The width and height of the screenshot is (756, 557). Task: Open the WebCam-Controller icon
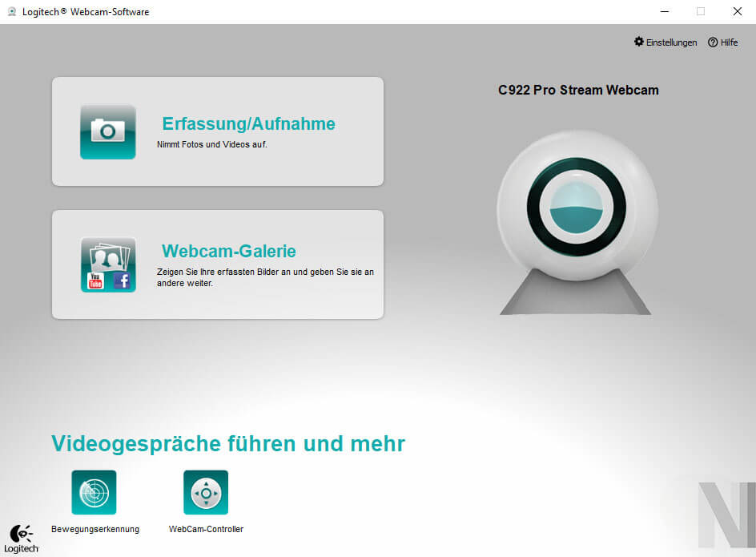click(x=205, y=491)
